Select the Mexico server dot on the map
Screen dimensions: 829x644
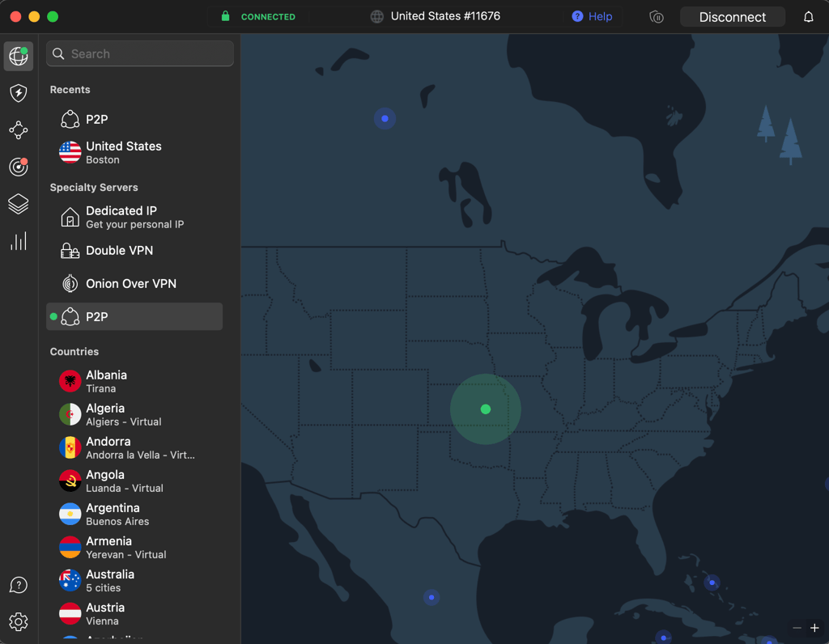tap(432, 598)
